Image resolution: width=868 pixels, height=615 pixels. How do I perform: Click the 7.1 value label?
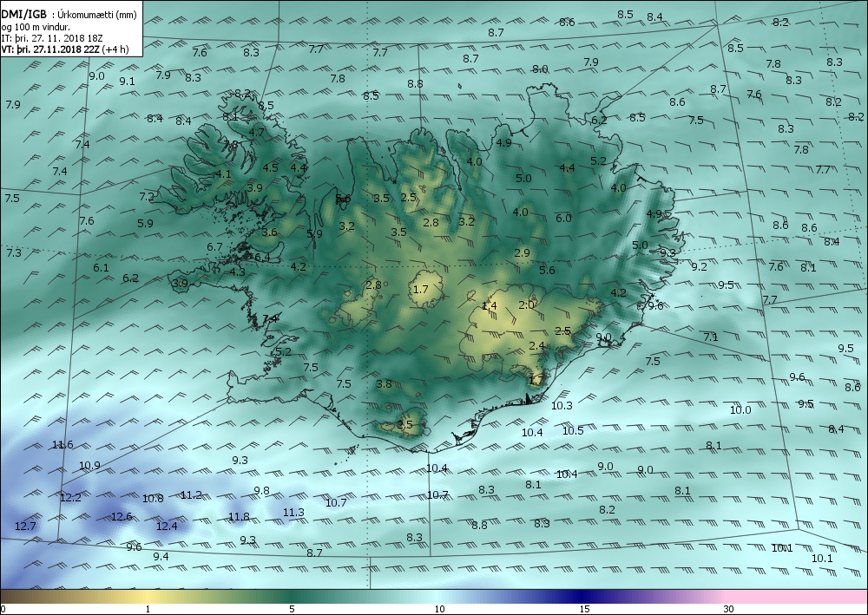[x=711, y=337]
